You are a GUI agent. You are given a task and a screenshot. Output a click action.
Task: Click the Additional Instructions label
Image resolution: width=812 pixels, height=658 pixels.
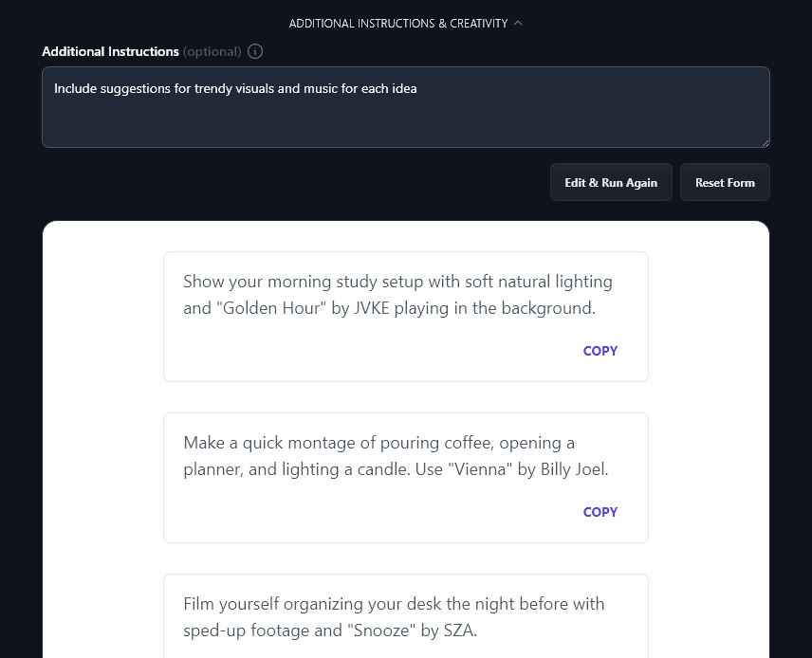click(x=110, y=51)
